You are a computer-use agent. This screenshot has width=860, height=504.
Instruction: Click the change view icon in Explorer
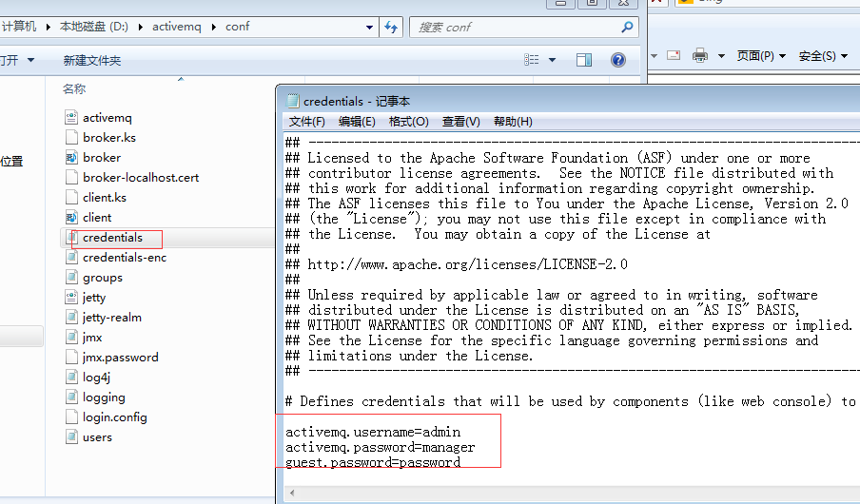(x=532, y=60)
